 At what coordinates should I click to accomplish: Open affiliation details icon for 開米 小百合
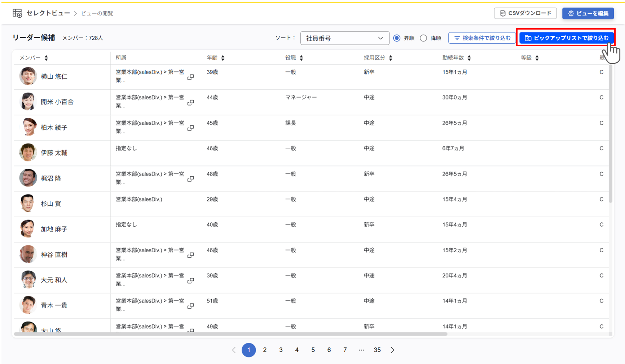point(191,103)
